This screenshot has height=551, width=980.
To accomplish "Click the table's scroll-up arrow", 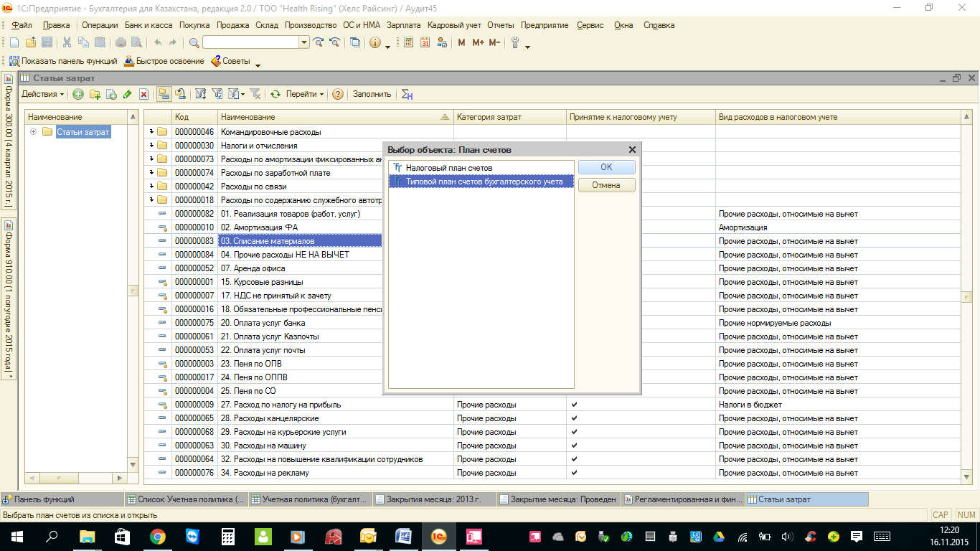I will [966, 117].
